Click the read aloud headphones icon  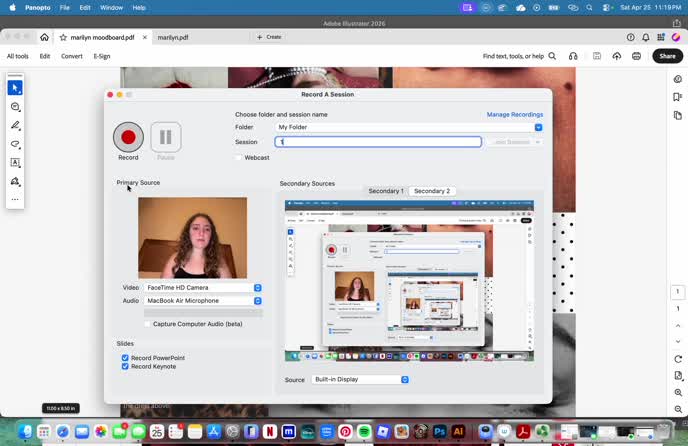[573, 56]
